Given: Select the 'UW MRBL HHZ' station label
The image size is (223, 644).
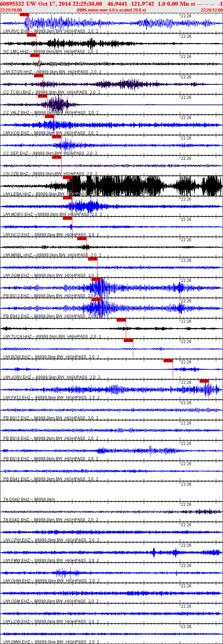Looking at the screenshot, I should pos(18,255).
